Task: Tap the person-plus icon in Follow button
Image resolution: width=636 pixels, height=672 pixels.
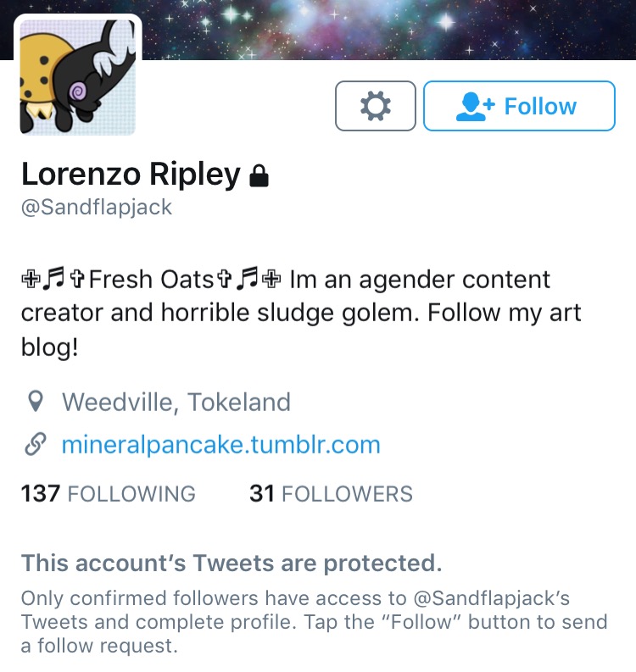Action: 475,106
